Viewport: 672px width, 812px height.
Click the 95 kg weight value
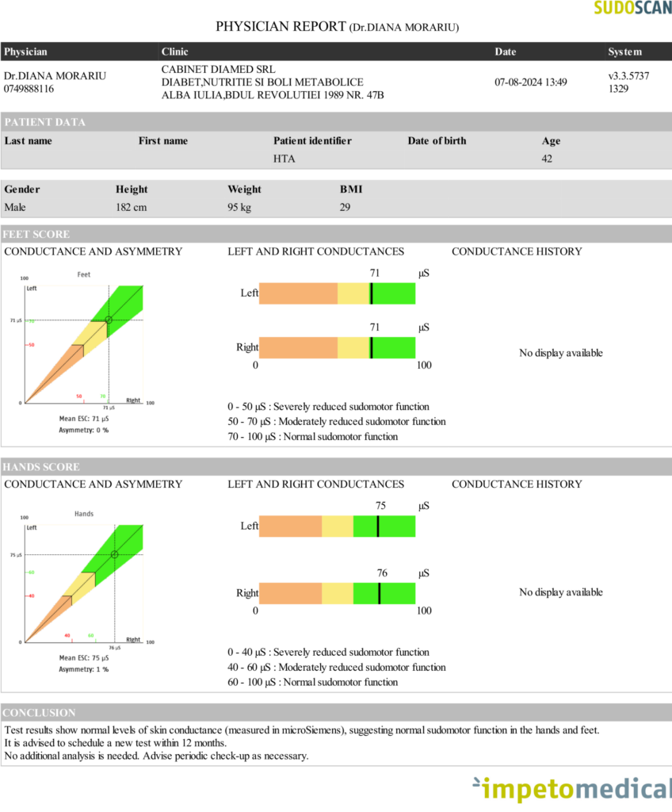[242, 207]
